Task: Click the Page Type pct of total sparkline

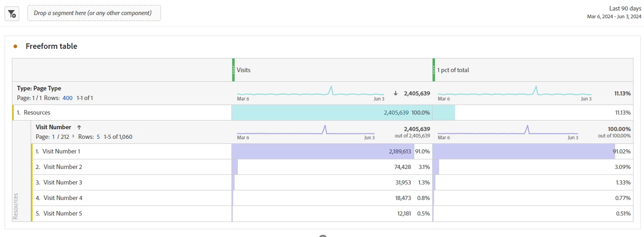Action: pyautogui.click(x=515, y=91)
